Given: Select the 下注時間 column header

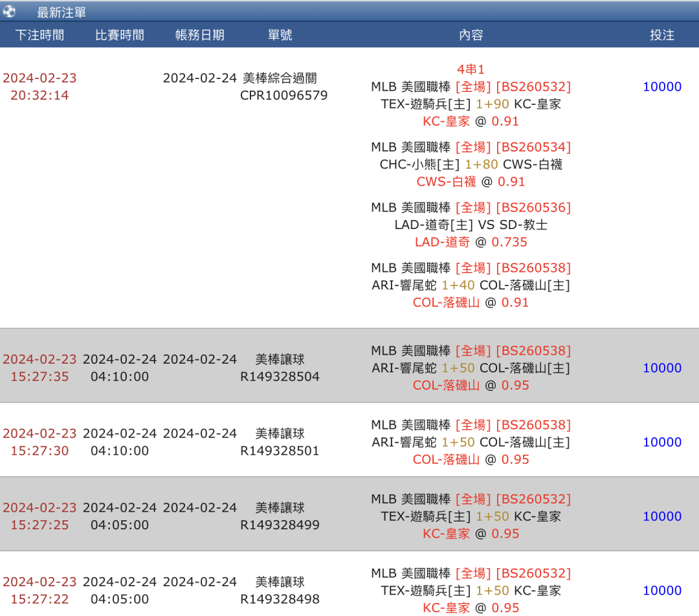Looking at the screenshot, I should (39, 35).
